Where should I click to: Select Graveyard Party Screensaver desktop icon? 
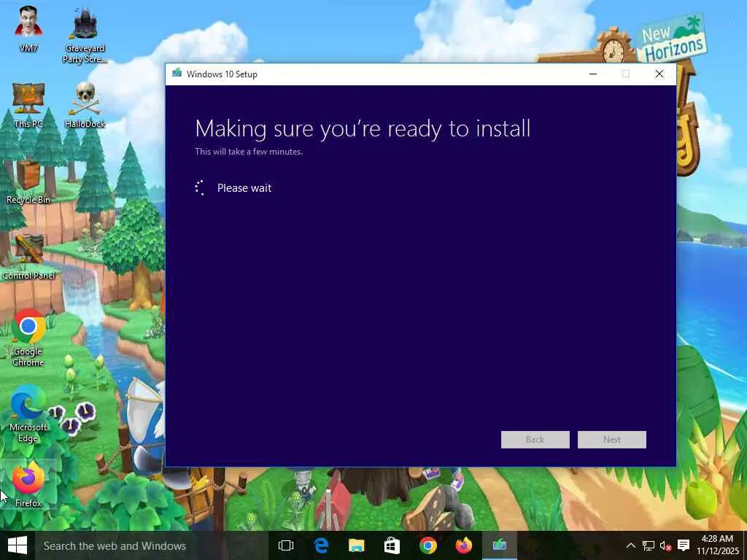pyautogui.click(x=85, y=35)
